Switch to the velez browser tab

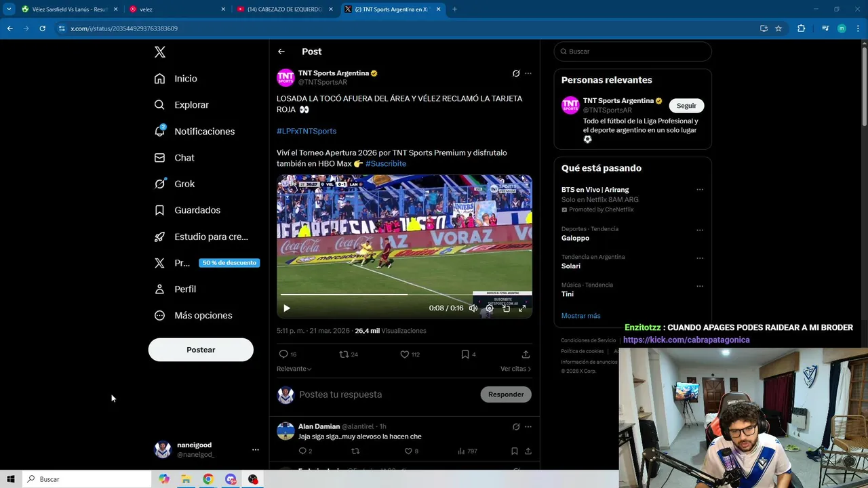[178, 9]
